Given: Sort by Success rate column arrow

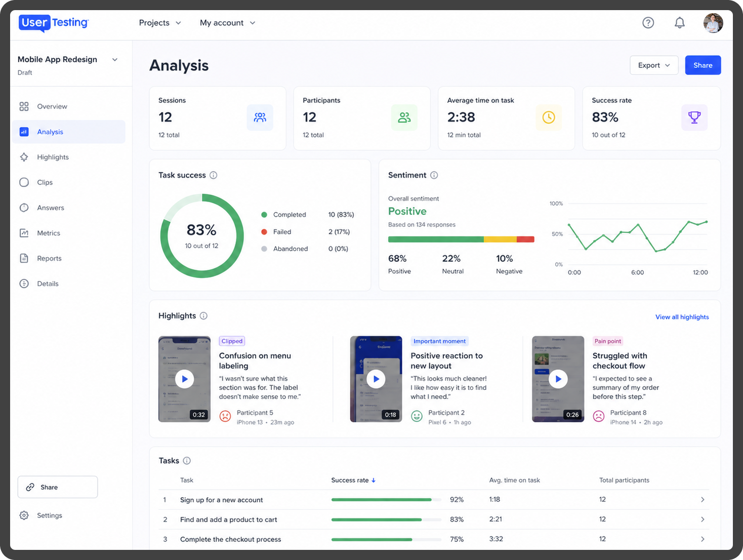Looking at the screenshot, I should tap(374, 481).
